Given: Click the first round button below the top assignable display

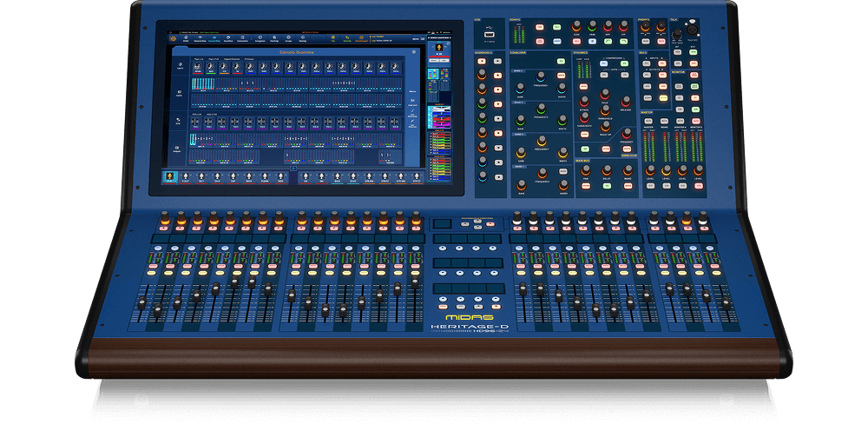Looking at the screenshot, I should (443, 248).
